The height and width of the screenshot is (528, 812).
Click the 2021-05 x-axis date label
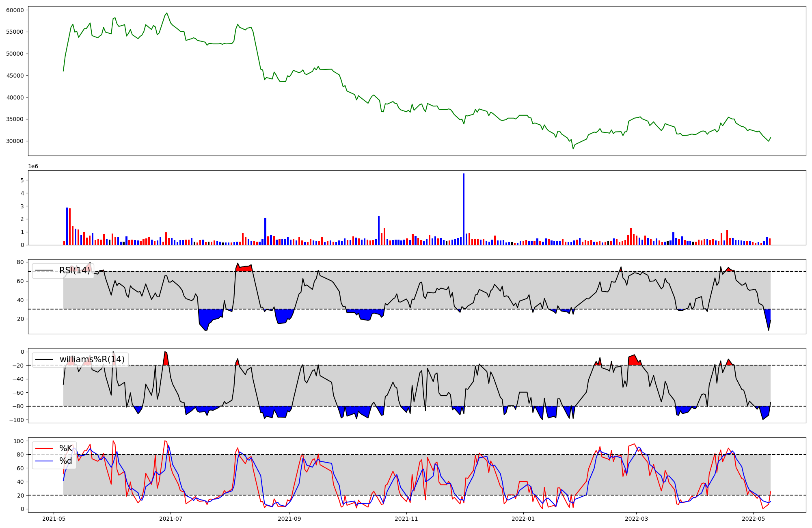(54, 519)
